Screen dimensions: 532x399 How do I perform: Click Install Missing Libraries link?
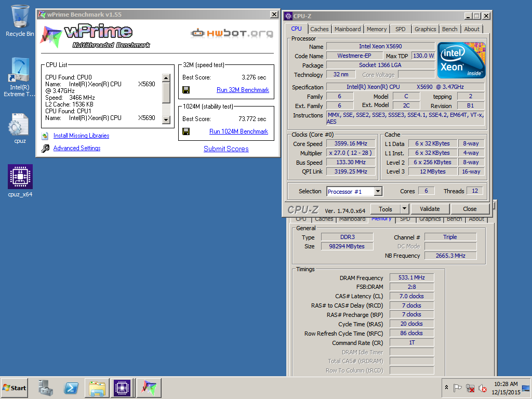point(81,136)
